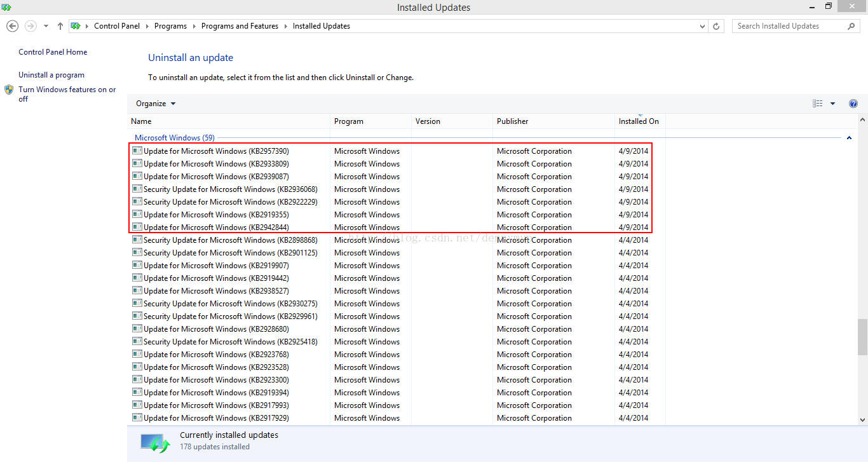Select Update for Microsoft Windows (KB2919394)

(216, 393)
